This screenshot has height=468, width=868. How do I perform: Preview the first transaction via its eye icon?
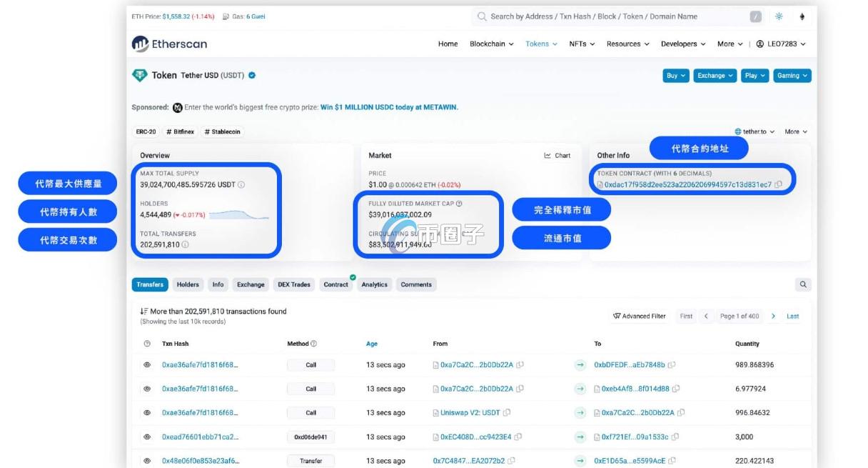(x=148, y=364)
